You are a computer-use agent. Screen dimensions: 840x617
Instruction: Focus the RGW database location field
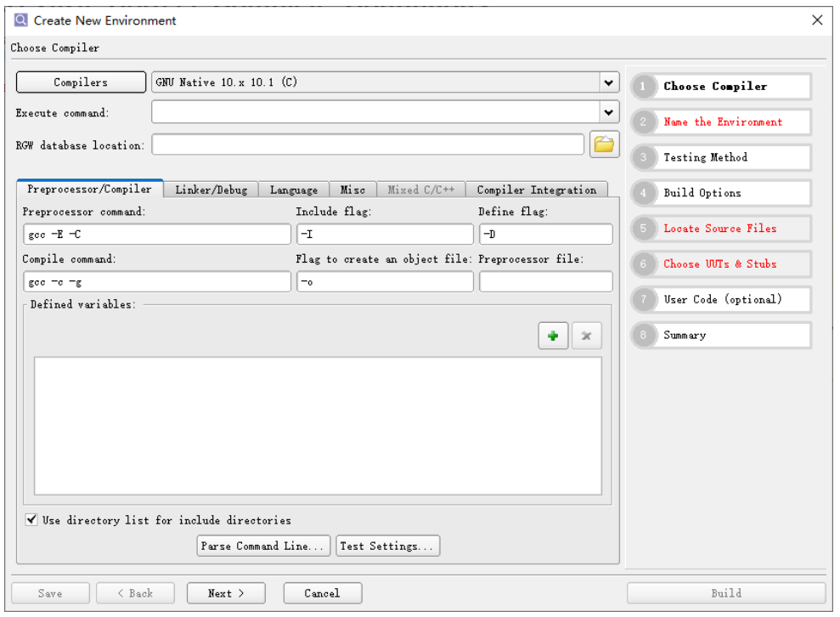click(x=368, y=144)
